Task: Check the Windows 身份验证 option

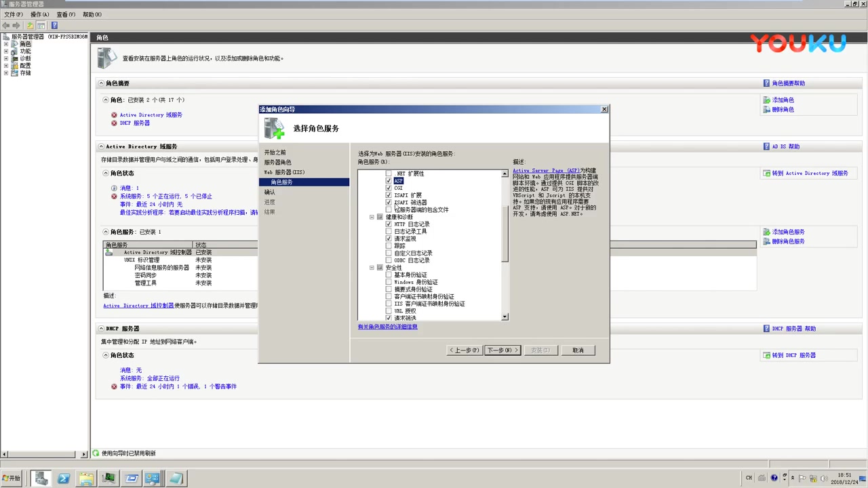Action: tap(389, 282)
